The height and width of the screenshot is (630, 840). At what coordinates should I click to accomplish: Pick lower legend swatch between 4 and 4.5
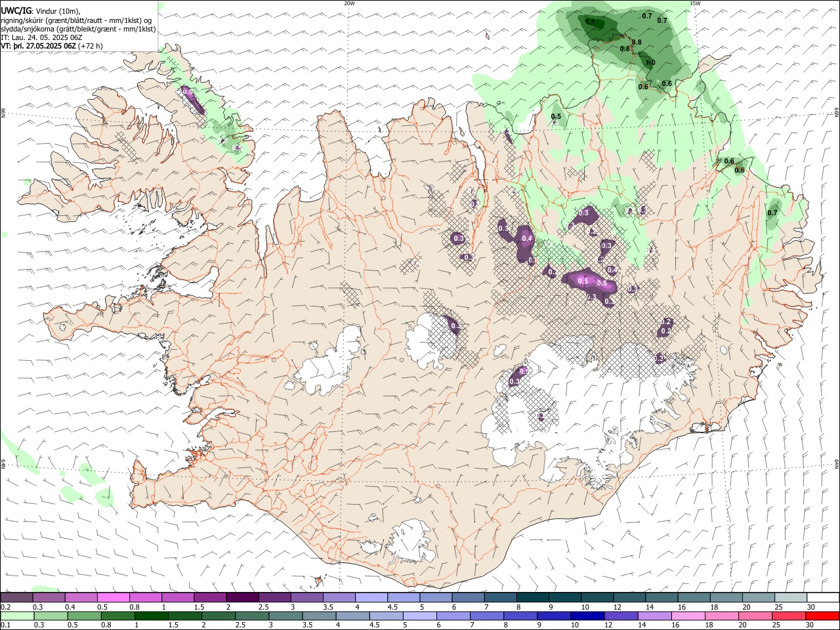352,616
